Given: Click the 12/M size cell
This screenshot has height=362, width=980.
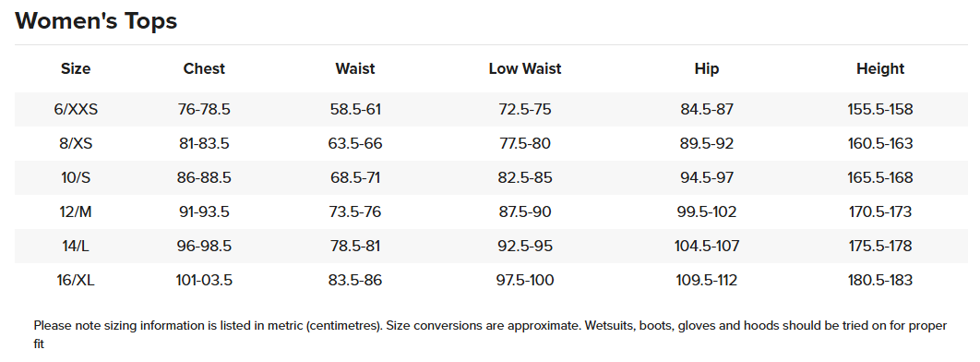Looking at the screenshot, I should pyautogui.click(x=76, y=212).
